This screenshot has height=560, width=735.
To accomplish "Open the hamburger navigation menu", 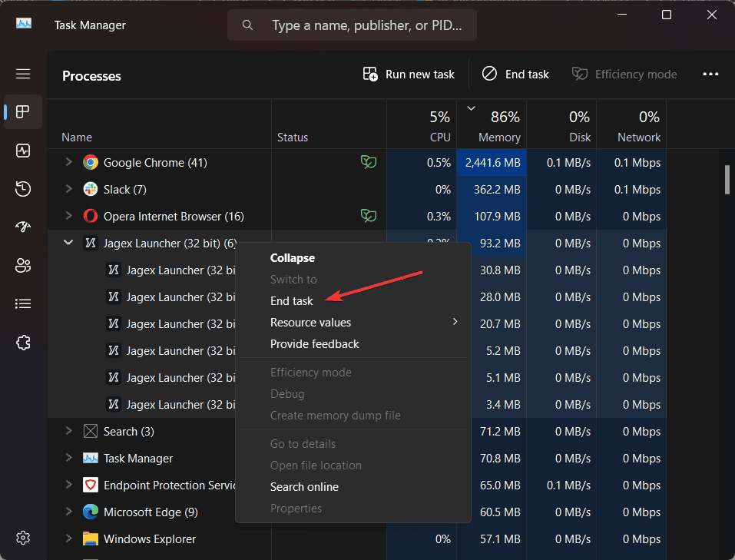I will [x=23, y=74].
